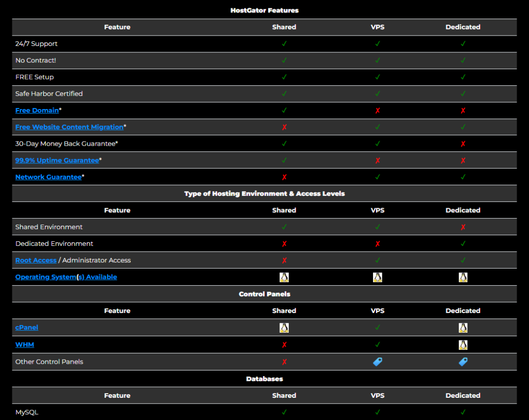Click the VPS price tag for Other Control Panels
This screenshot has height=420, width=529.
(x=378, y=362)
